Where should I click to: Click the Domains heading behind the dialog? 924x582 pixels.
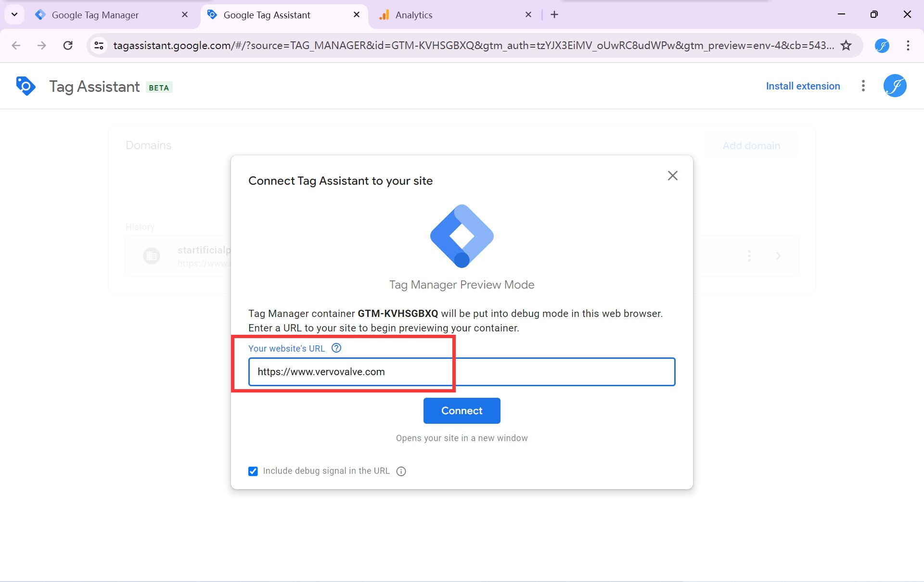click(x=148, y=145)
